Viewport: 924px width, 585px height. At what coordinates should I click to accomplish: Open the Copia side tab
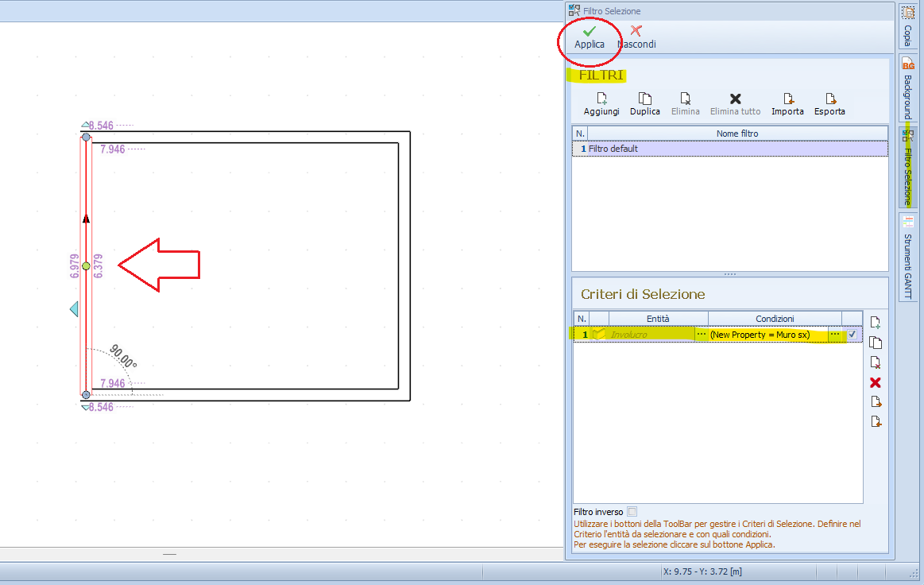pyautogui.click(x=907, y=26)
